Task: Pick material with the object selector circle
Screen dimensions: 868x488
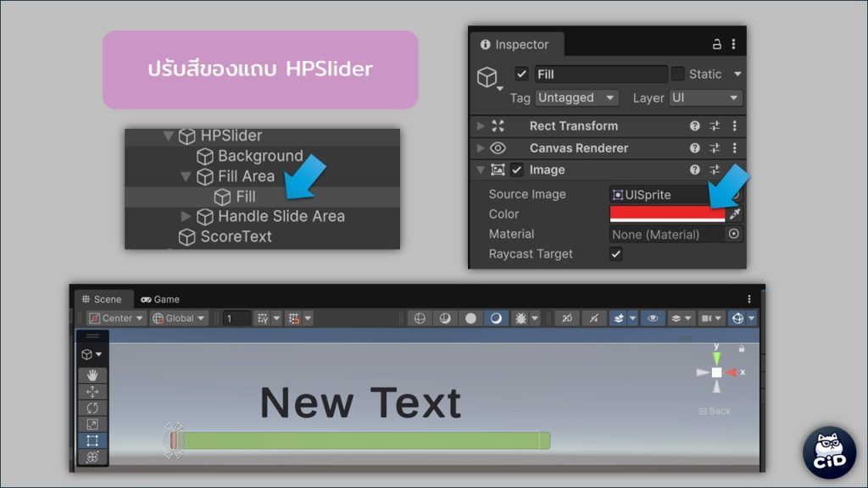Action: pyautogui.click(x=734, y=234)
